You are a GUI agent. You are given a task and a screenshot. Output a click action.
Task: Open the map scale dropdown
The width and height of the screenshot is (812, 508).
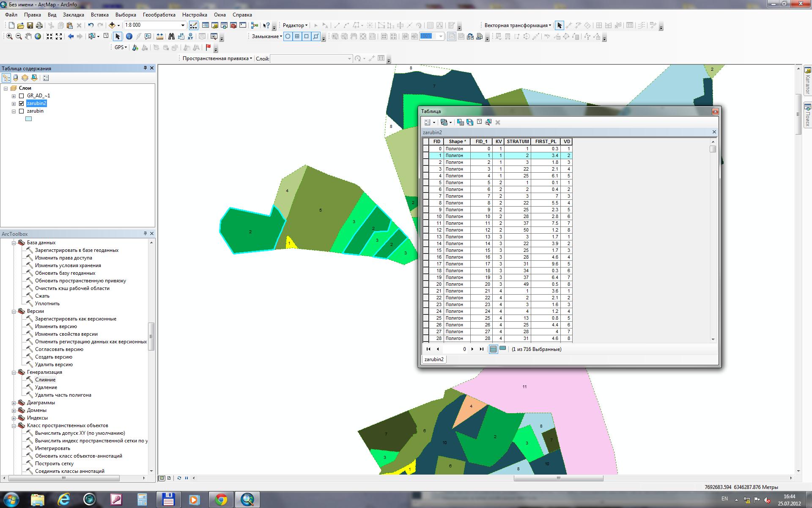(183, 25)
